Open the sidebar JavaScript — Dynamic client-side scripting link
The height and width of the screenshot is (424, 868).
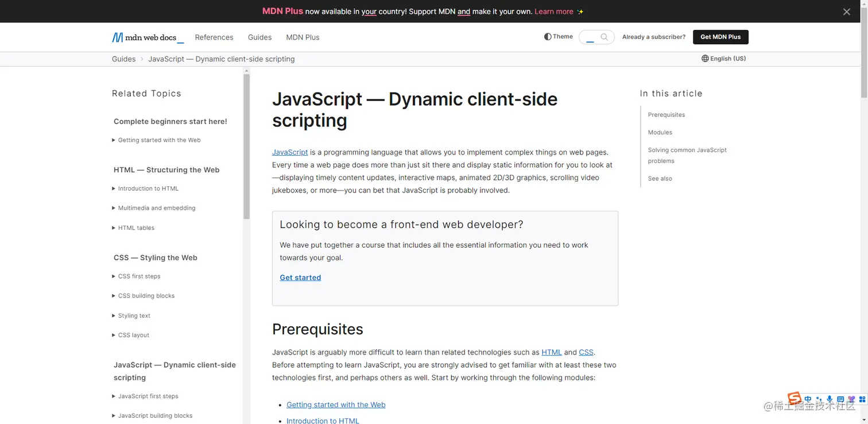(175, 371)
